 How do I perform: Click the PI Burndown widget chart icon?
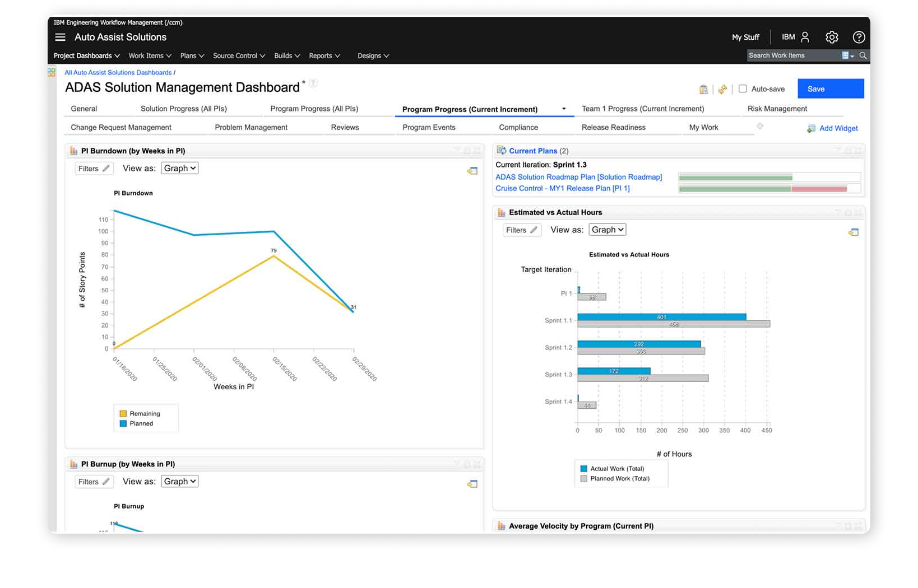[x=73, y=151]
